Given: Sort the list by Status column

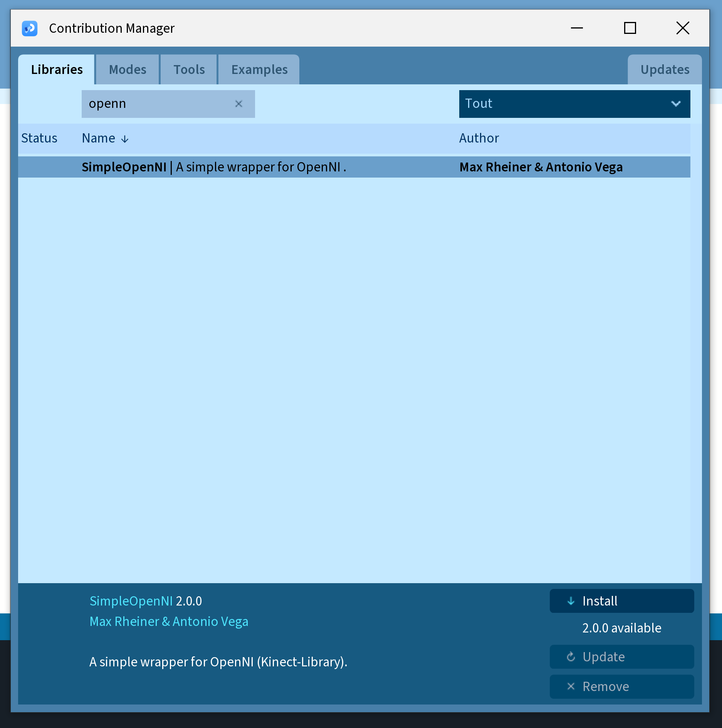Looking at the screenshot, I should tap(39, 138).
